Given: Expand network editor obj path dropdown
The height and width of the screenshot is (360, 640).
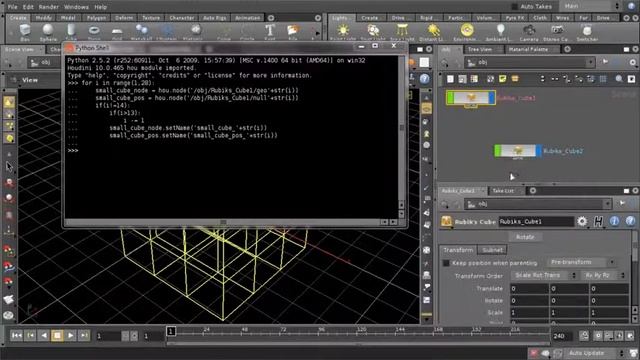Looking at the screenshot, I should pyautogui.click(x=590, y=62).
